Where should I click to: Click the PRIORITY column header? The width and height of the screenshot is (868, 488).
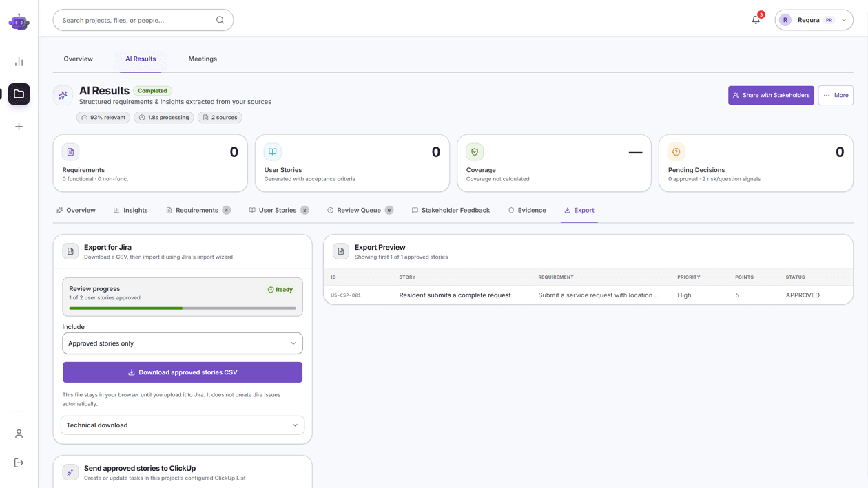click(689, 277)
